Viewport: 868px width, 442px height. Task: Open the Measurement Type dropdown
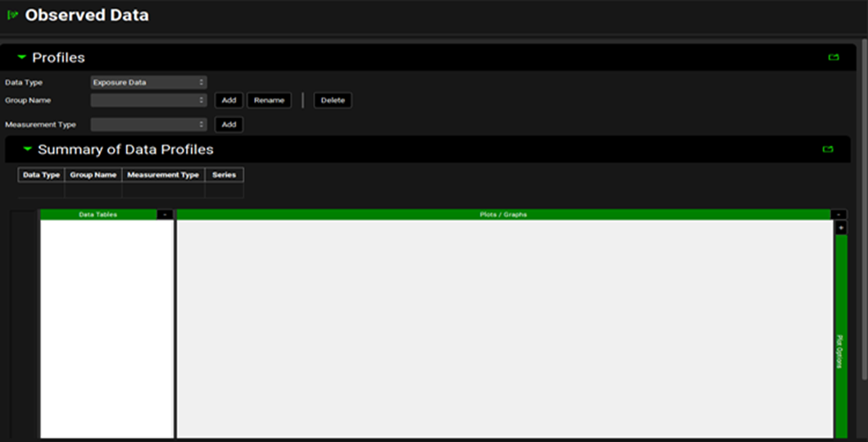point(148,125)
